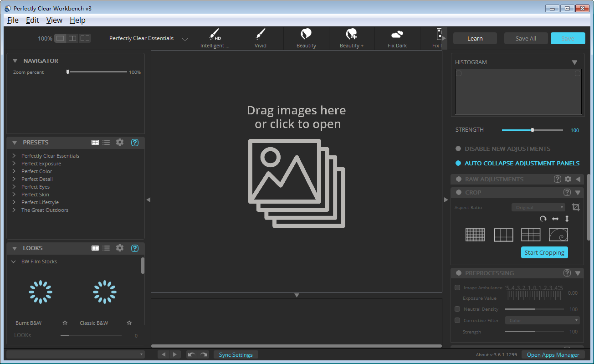Viewport: 594px width, 364px height.
Task: Toggle the Raw Adjustments enable dot
Action: pos(459,179)
